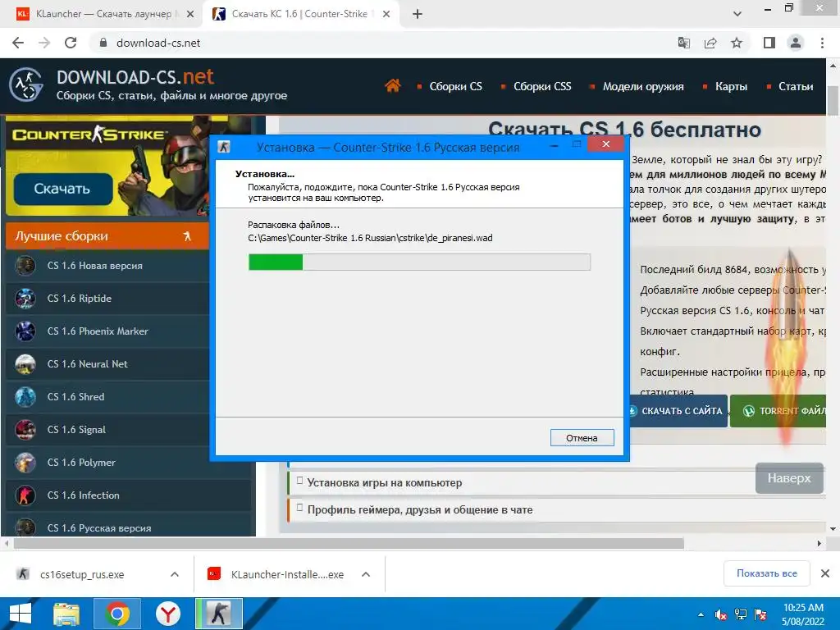Toggle checkbox beside Установка игры на компьютер

(300, 481)
